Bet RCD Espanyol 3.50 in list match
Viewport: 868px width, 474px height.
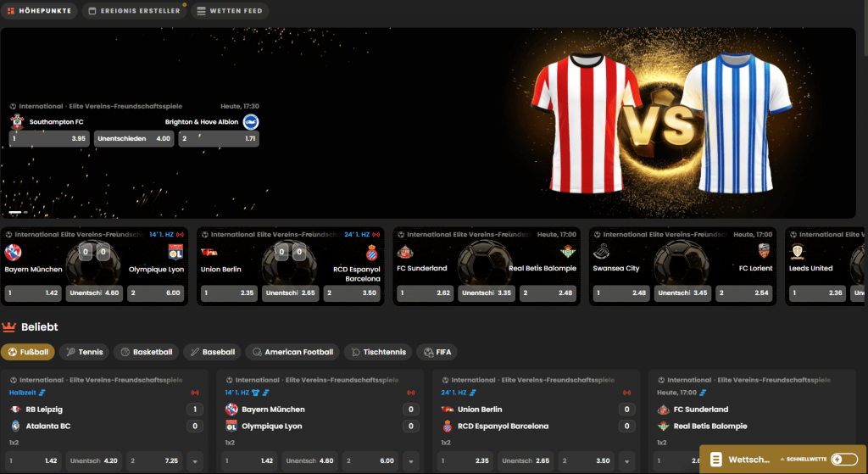click(587, 460)
